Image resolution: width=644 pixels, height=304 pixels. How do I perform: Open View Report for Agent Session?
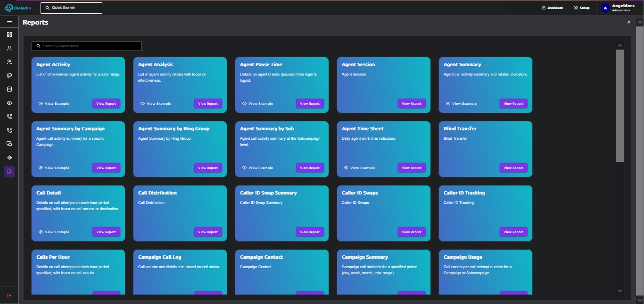412,104
